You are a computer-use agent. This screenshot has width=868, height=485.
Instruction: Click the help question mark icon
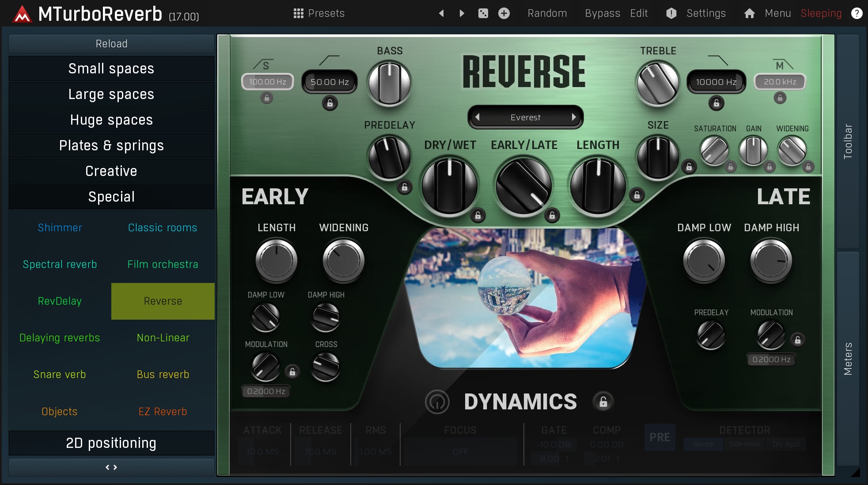coord(857,13)
